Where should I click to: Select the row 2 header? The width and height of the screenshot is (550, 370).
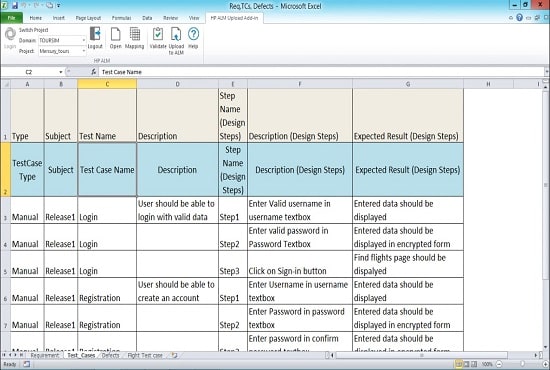click(5, 169)
